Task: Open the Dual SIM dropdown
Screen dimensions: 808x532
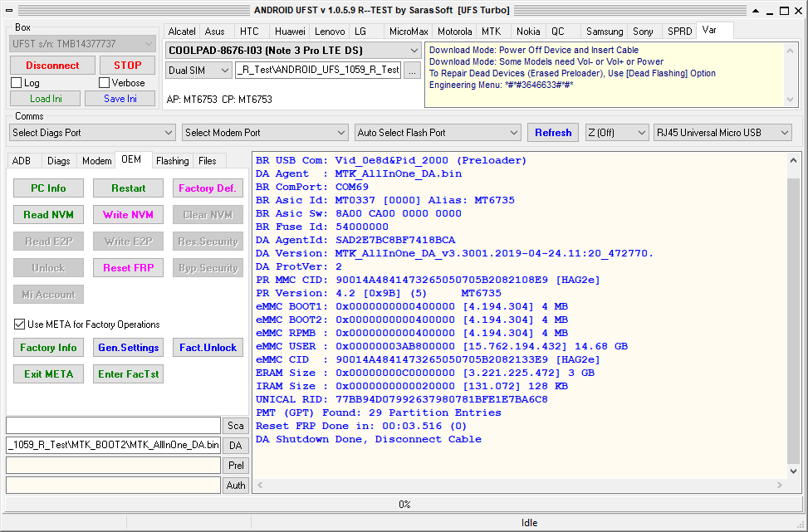Action: [x=198, y=71]
